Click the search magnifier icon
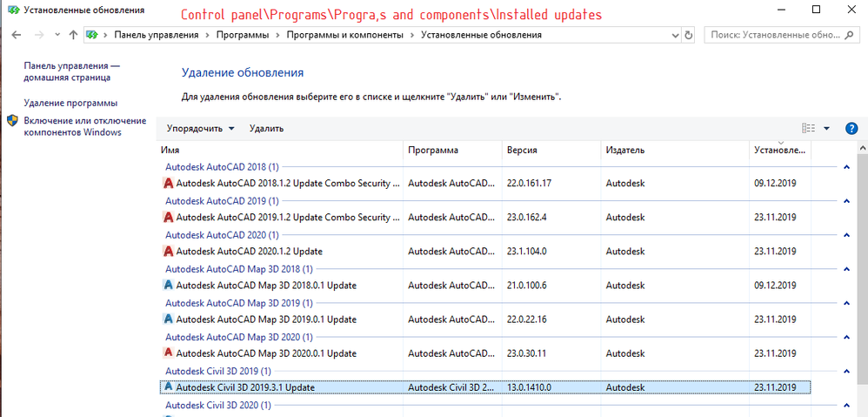Viewport: 868px width, 417px height. click(848, 35)
